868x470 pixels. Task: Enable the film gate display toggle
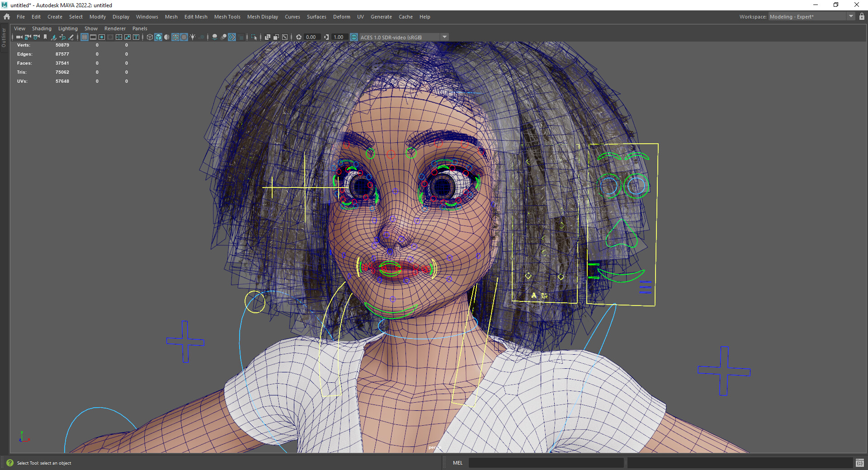point(93,37)
